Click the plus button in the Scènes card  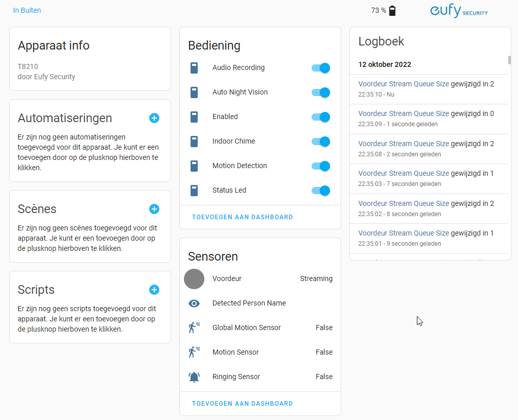tap(154, 209)
